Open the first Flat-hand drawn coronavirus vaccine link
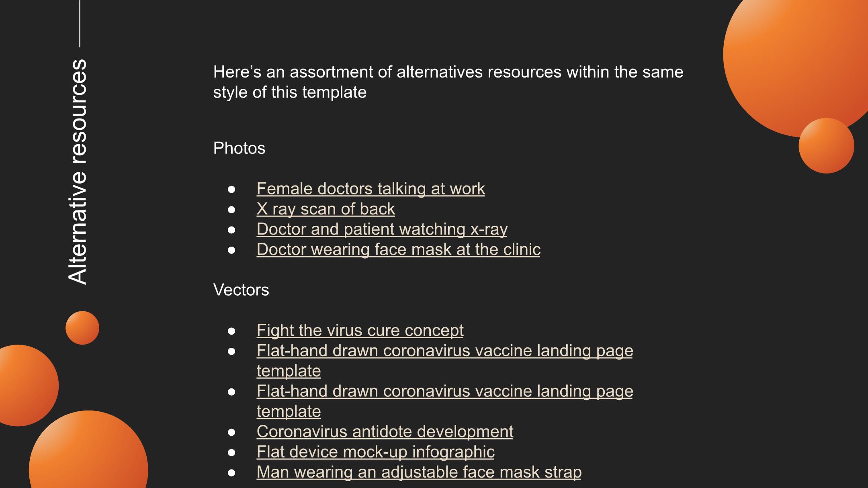The image size is (868, 488). click(445, 361)
